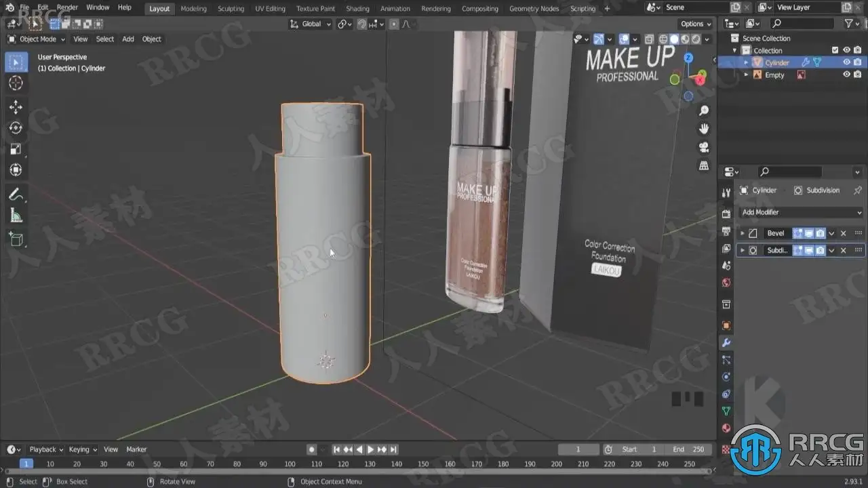The image size is (868, 488).
Task: Open the Global transform orientation dropdown
Action: click(x=311, y=24)
